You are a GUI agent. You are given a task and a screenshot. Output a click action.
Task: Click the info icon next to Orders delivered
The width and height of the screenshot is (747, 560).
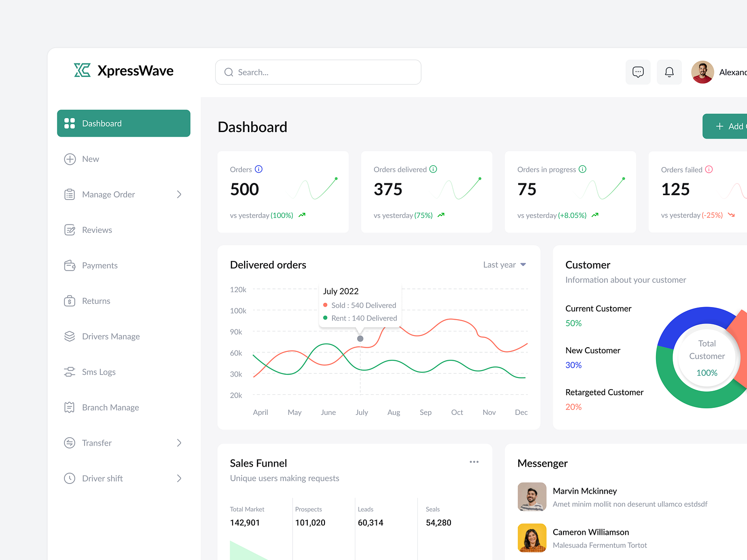434,169
